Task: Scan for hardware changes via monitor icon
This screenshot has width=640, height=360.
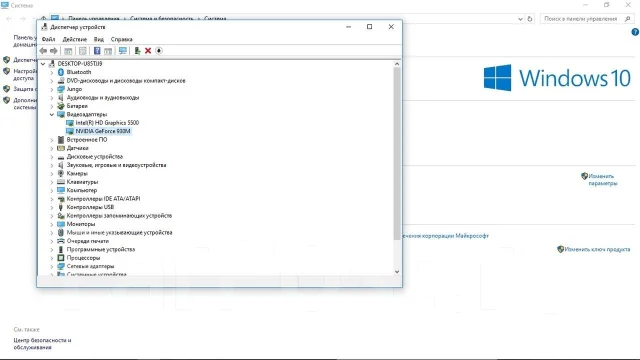Action: [122, 51]
